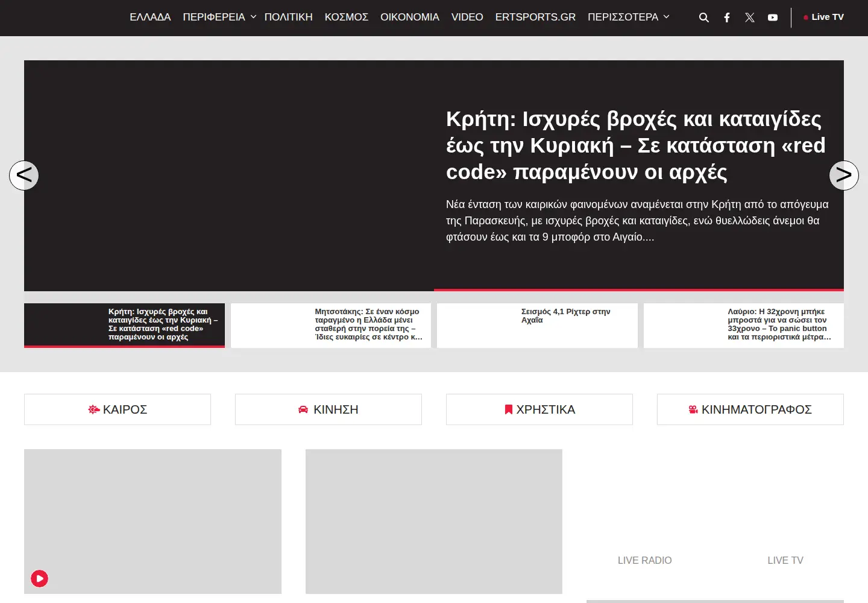The width and height of the screenshot is (868, 603).
Task: Select the Σεισμός 4,1 Ρίχτερ thumbnail card
Action: (537, 326)
